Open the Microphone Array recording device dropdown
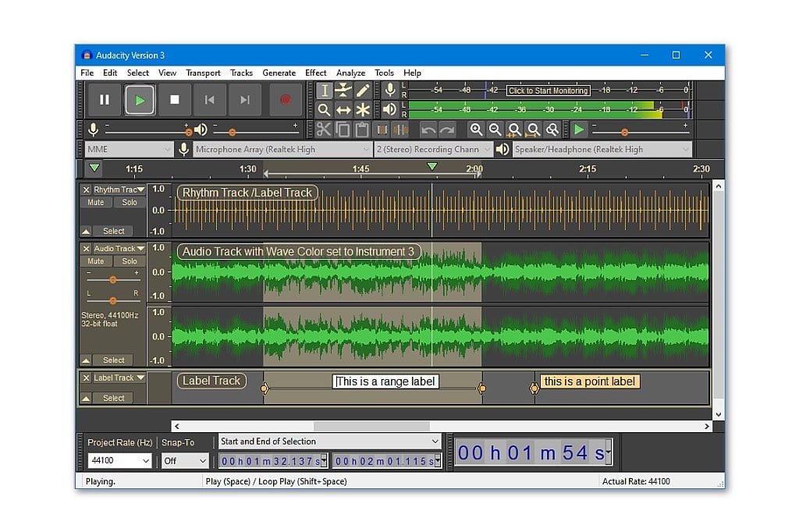Image resolution: width=799 pixels, height=532 pixels. pyautogui.click(x=282, y=149)
